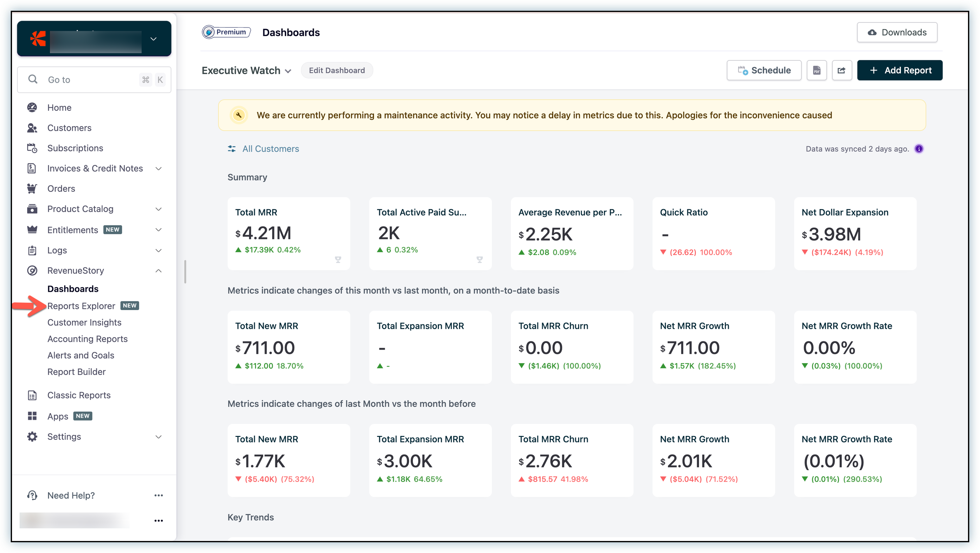The image size is (980, 553).
Task: Open the Customers page
Action: tap(69, 127)
